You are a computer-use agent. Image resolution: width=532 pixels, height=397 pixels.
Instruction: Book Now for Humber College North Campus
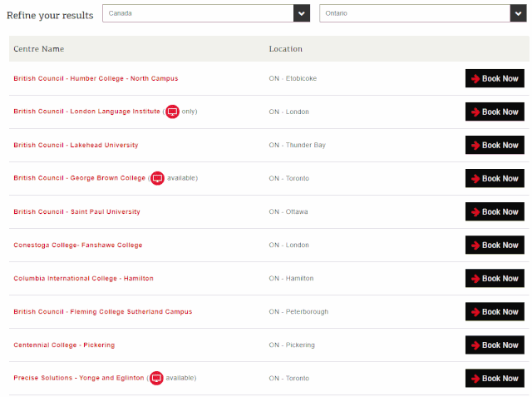pos(495,78)
